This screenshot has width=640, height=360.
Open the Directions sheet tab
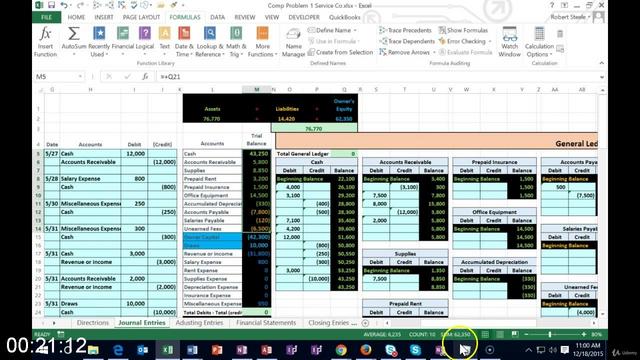coord(93,323)
